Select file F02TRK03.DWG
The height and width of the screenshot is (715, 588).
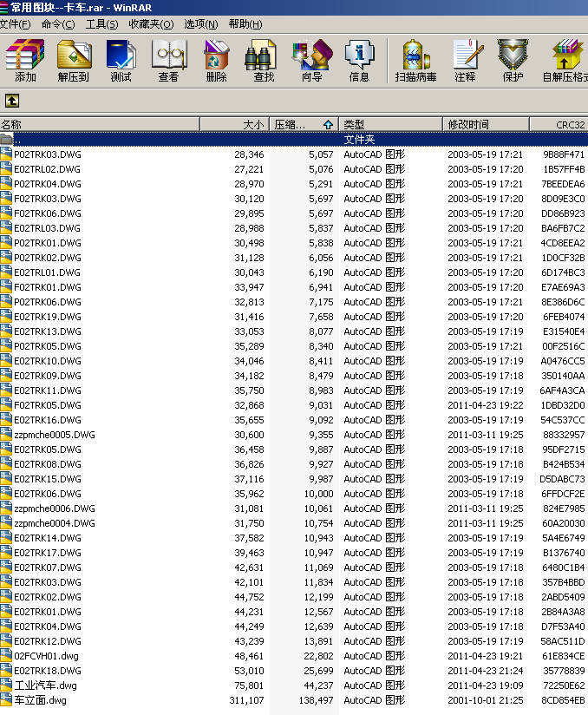48,199
